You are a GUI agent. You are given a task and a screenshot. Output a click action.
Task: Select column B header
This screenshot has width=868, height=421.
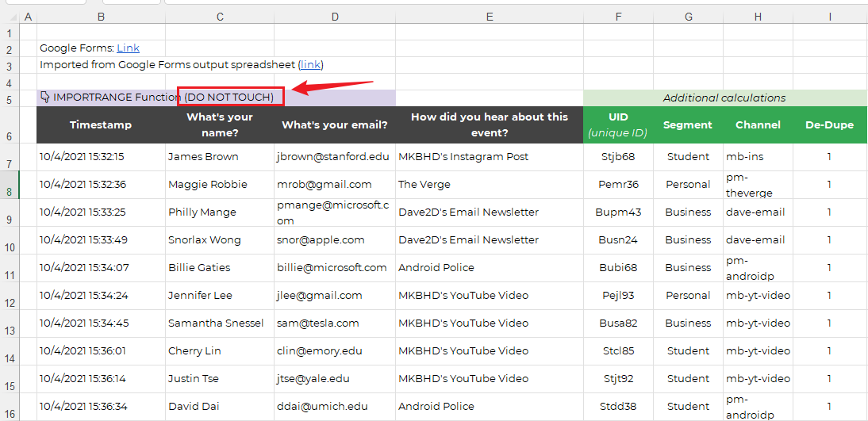[101, 17]
